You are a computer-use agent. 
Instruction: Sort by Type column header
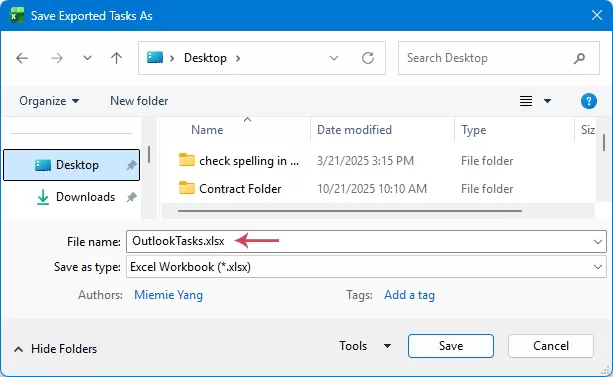[x=473, y=130]
